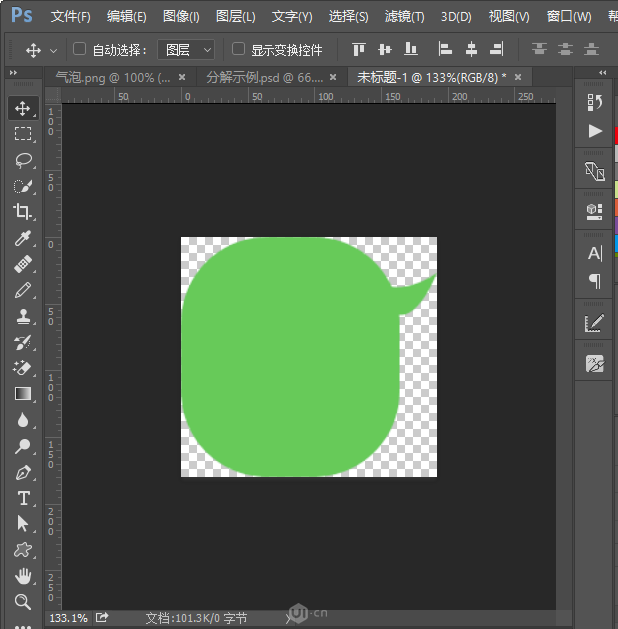Image resolution: width=618 pixels, height=629 pixels.
Task: Click the align top edges button
Action: [359, 49]
